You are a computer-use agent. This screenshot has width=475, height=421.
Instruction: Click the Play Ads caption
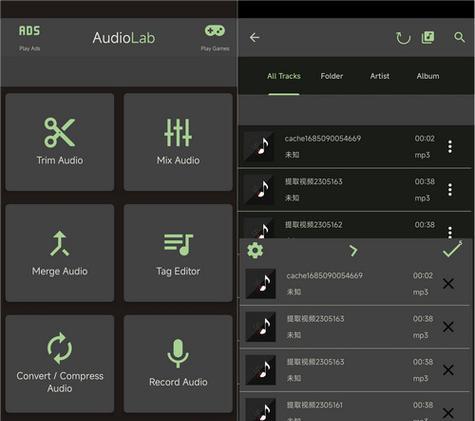[29, 48]
